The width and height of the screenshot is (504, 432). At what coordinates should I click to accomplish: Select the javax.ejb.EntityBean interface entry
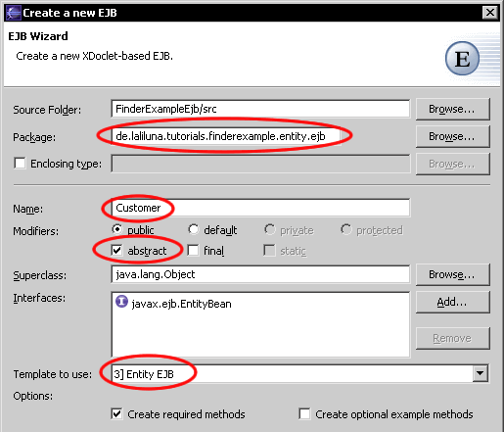[173, 304]
